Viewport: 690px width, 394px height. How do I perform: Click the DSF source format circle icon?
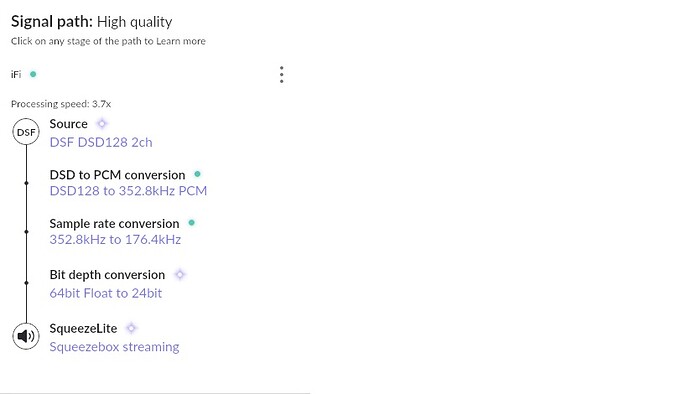(x=26, y=132)
